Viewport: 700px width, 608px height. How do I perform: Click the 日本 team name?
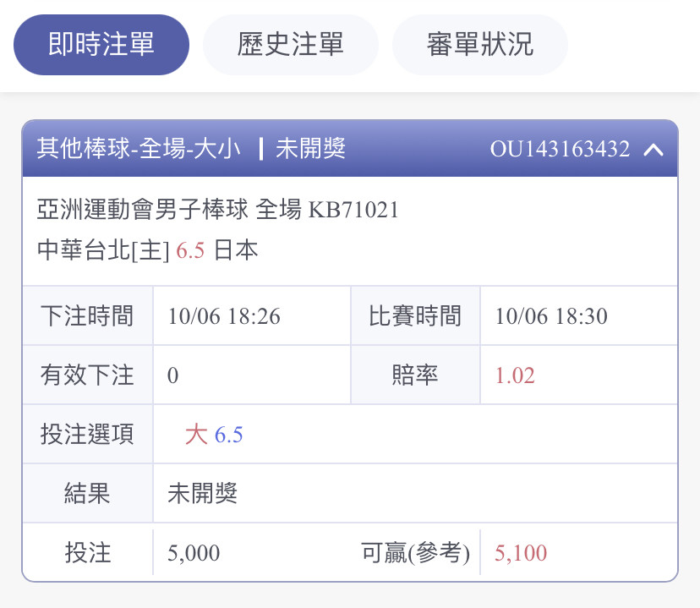click(x=236, y=250)
